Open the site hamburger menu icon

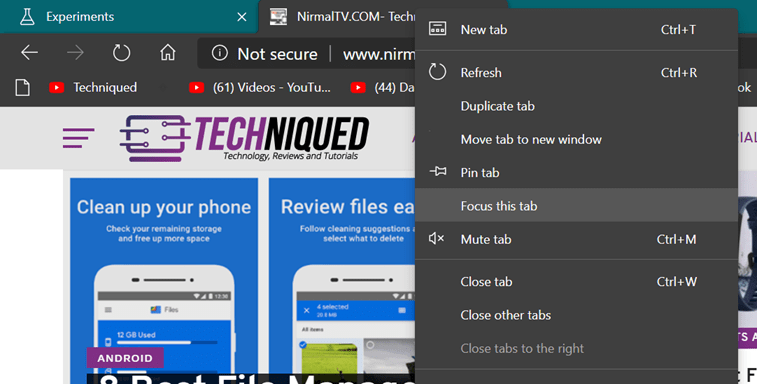coord(78,138)
